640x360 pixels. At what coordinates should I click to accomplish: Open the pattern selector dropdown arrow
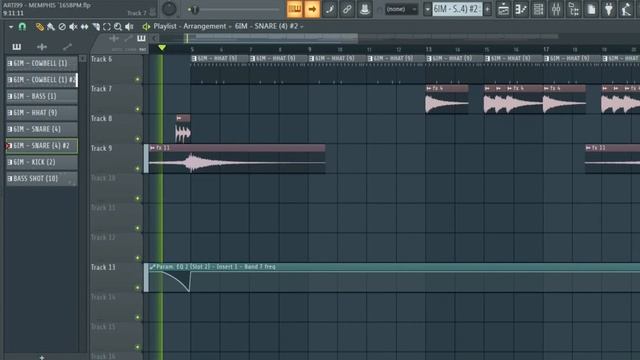[427, 9]
